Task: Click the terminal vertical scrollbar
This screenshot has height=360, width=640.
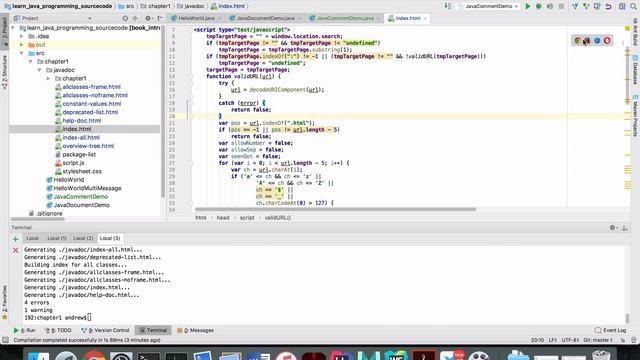Action: coord(627,318)
